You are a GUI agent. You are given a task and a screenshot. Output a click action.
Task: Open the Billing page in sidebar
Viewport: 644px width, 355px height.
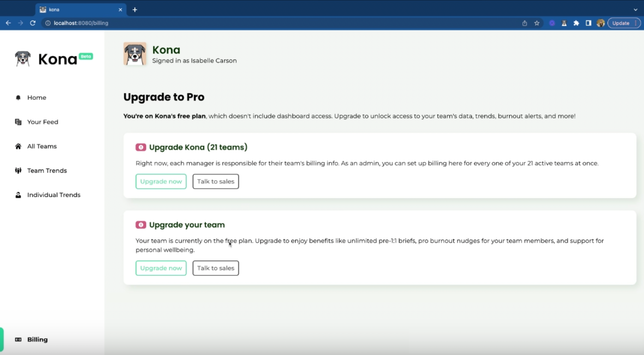pyautogui.click(x=37, y=340)
